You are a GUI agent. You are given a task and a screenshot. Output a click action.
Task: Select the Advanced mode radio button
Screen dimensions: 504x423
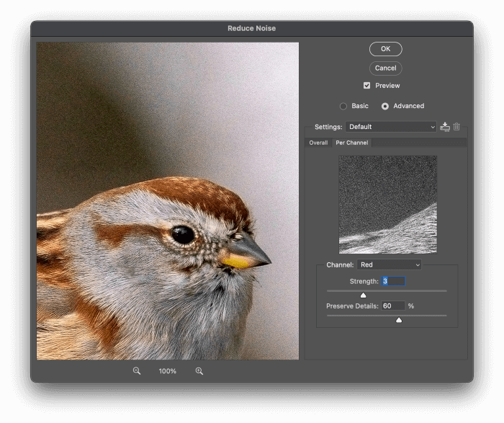(385, 107)
